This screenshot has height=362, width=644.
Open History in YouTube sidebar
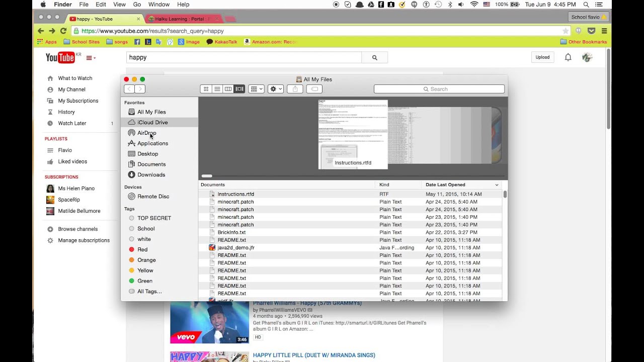[x=66, y=112]
